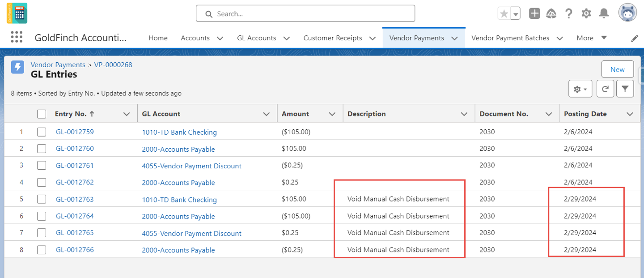Screen dimensions: 644x278
Task: Select the checkbox for GL-0012762
Action: tap(42, 182)
